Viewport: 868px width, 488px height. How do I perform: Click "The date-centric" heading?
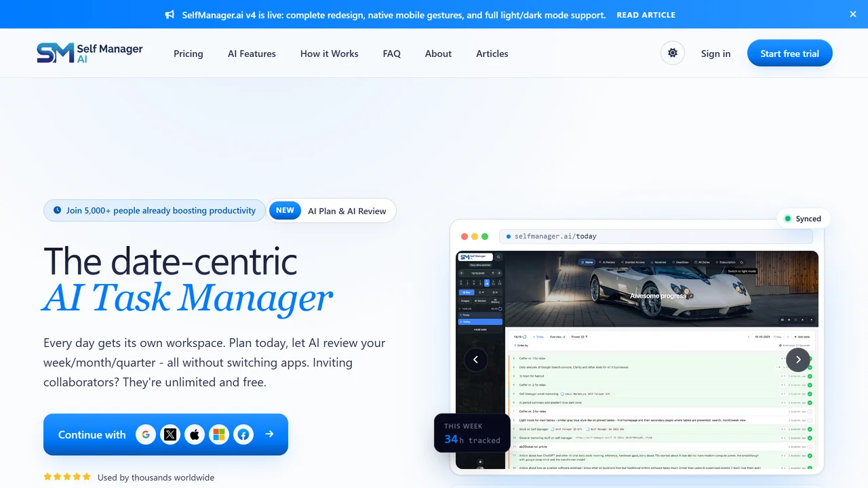tap(170, 261)
